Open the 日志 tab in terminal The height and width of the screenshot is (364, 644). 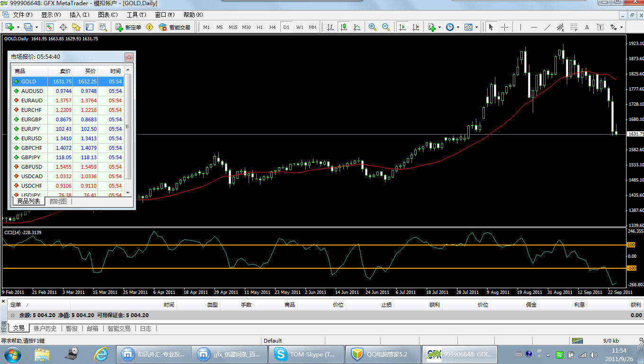coord(146,328)
